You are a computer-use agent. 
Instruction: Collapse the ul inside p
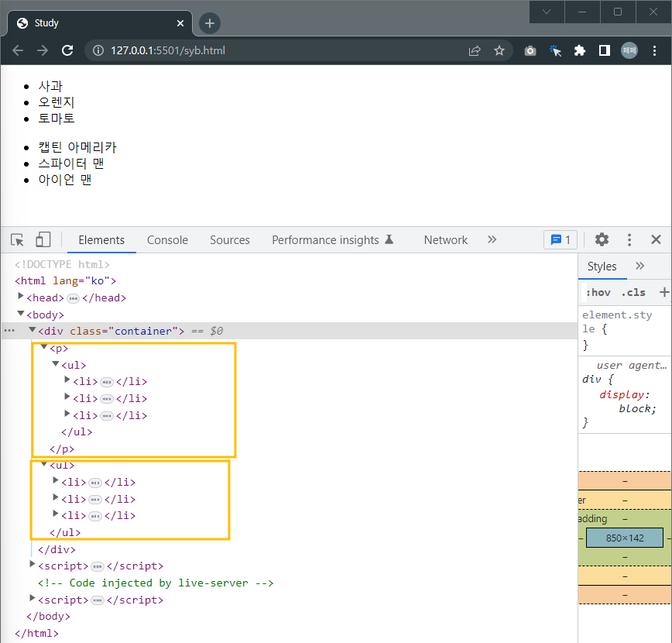55,364
